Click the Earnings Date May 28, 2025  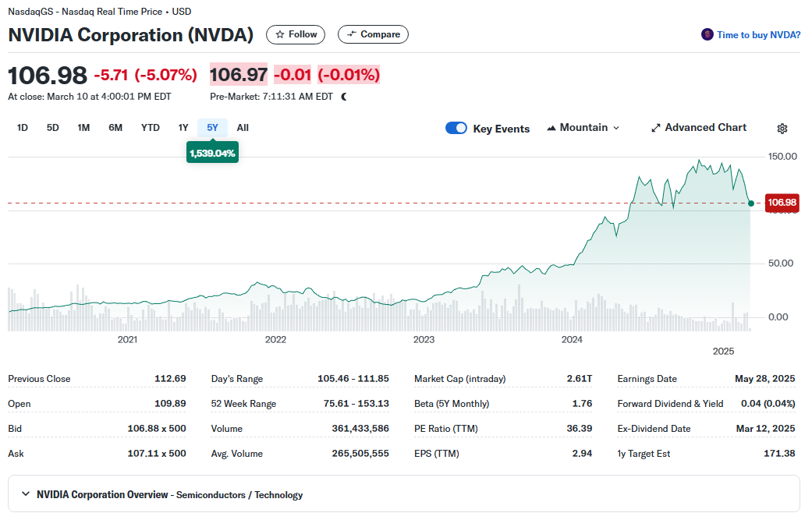tap(765, 379)
